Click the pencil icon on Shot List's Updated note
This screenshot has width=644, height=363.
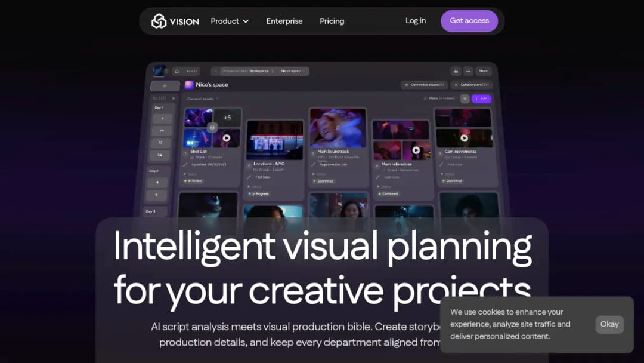pyautogui.click(x=185, y=164)
